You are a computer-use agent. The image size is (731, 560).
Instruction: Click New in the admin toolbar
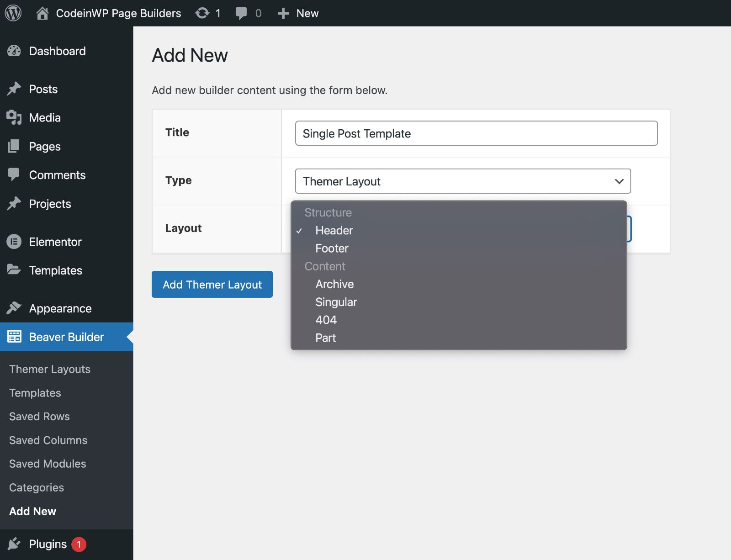(307, 13)
